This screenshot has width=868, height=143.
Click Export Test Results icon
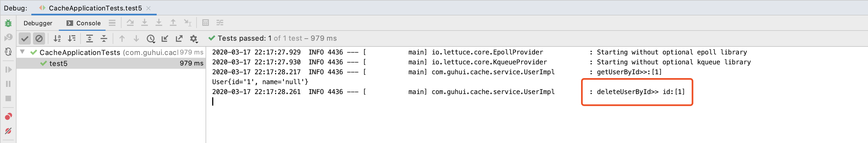(179, 38)
